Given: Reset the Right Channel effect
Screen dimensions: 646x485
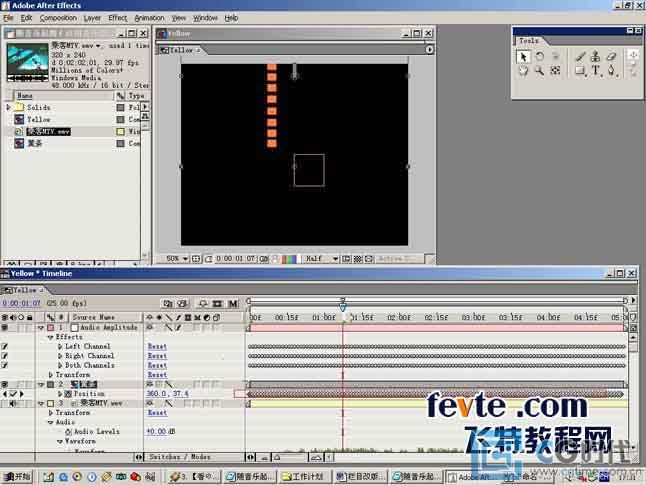Looking at the screenshot, I should [157, 356].
